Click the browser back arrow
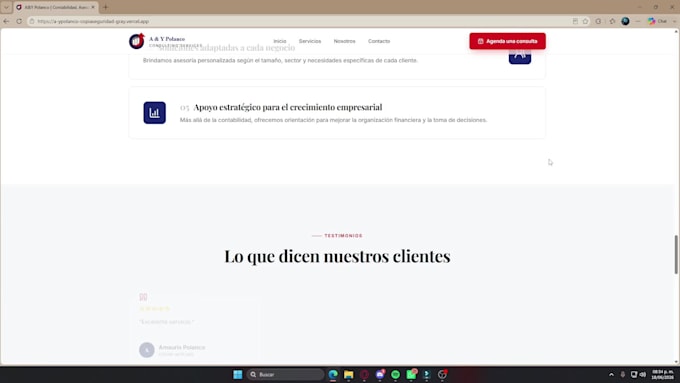The height and width of the screenshot is (383, 680). point(6,21)
